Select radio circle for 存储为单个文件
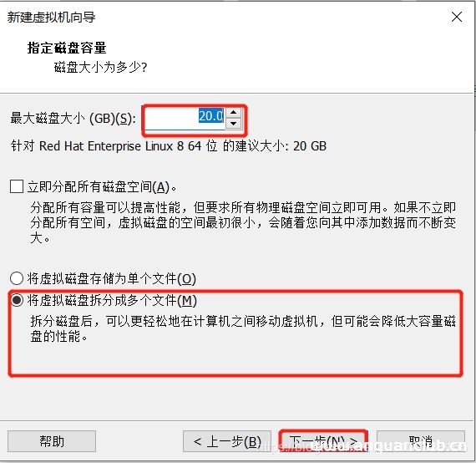Viewport: 476px width, 463px height. (17, 278)
